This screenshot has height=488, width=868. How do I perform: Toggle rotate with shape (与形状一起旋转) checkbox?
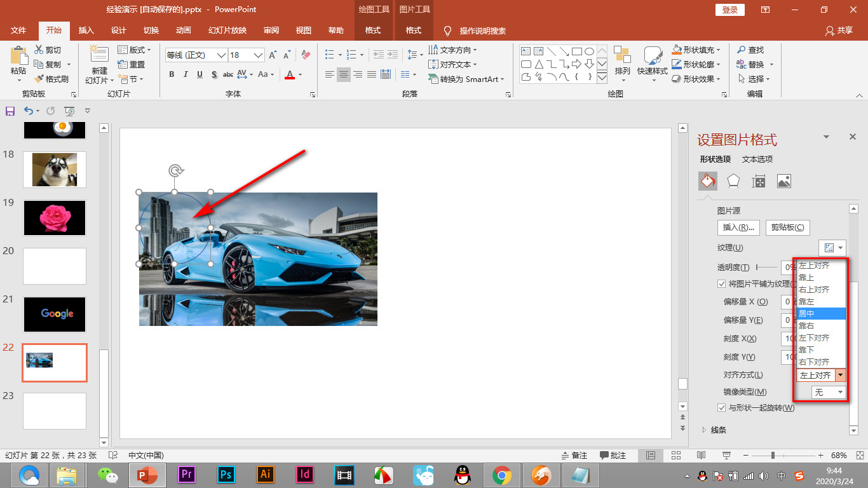pos(721,407)
